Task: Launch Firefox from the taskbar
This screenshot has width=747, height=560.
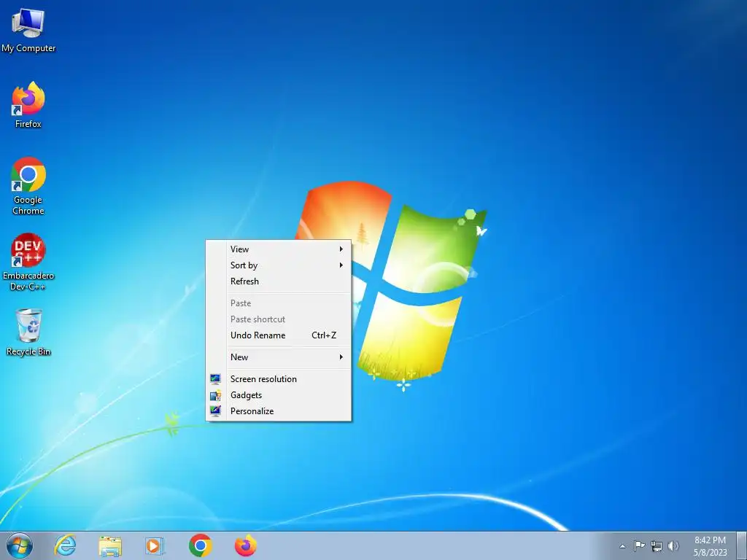Action: tap(245, 545)
